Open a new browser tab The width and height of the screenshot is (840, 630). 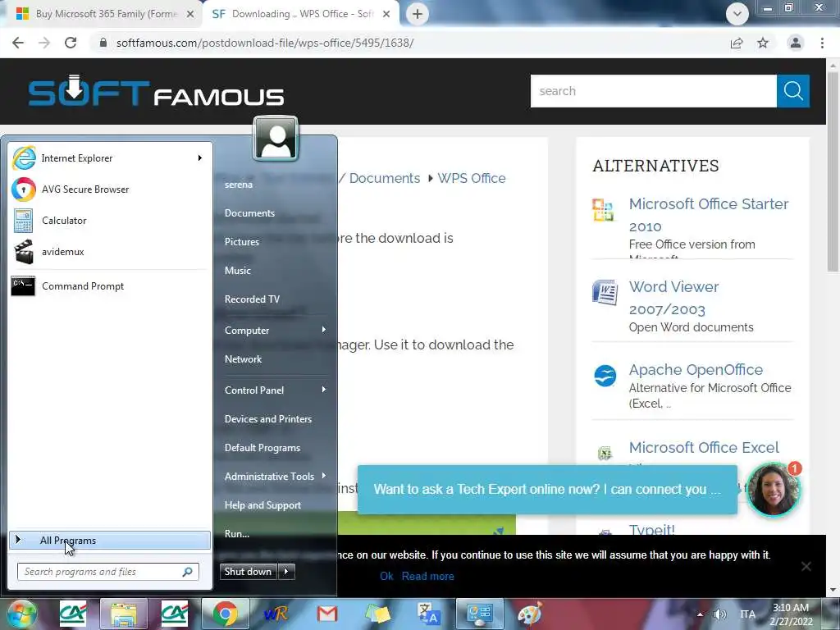coord(418,14)
